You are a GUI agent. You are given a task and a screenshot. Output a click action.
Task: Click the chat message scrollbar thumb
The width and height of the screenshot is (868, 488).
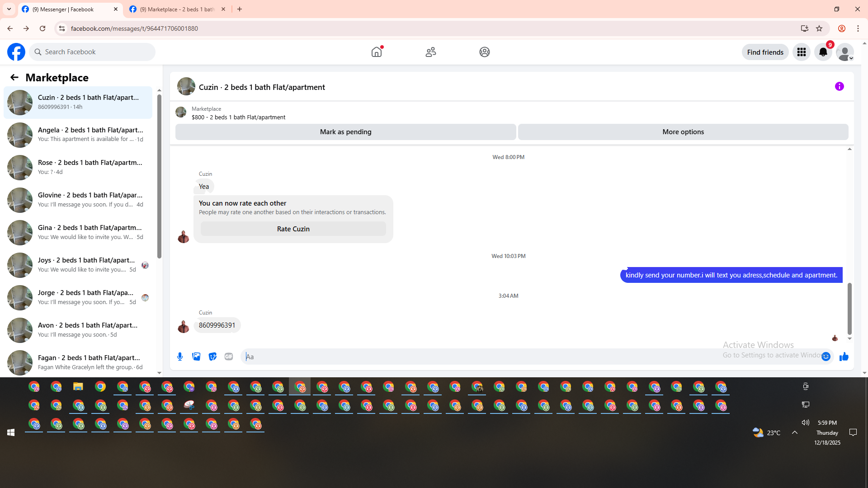click(x=849, y=309)
